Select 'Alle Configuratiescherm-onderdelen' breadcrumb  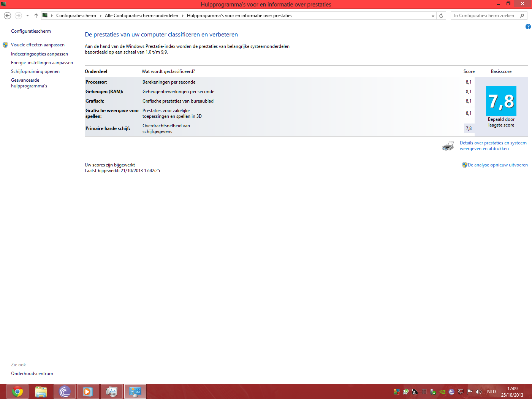(x=141, y=16)
